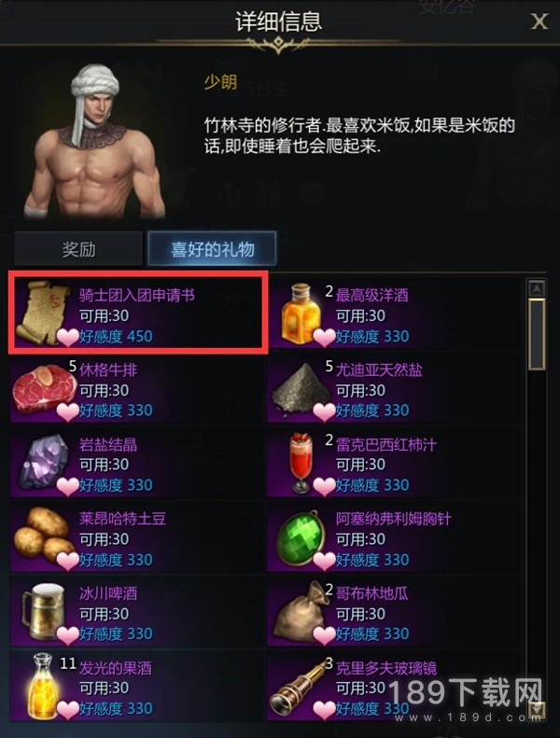Select the 冰川啤酒 beer mug icon

pos(43,612)
